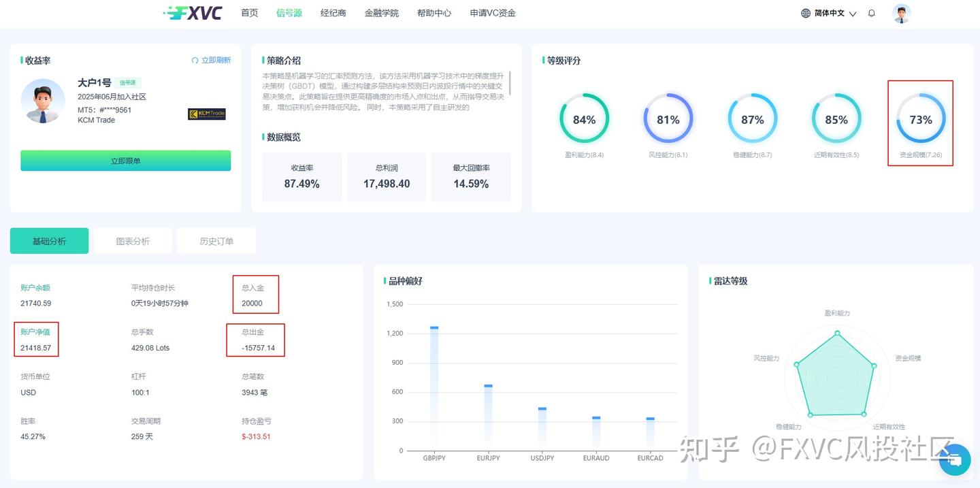Image resolution: width=980 pixels, height=488 pixels.
Task: Click the KCM Trade broker badge
Action: (206, 114)
